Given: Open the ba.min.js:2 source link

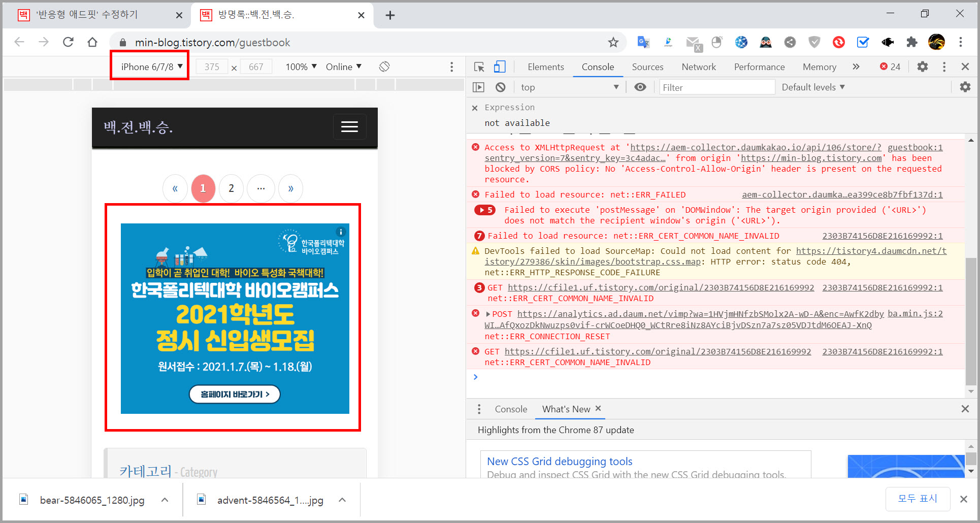Looking at the screenshot, I should [915, 314].
